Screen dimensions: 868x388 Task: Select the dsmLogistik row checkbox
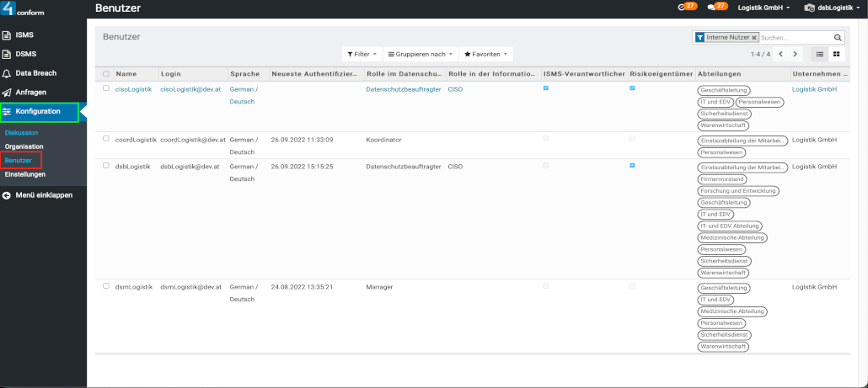coord(106,286)
